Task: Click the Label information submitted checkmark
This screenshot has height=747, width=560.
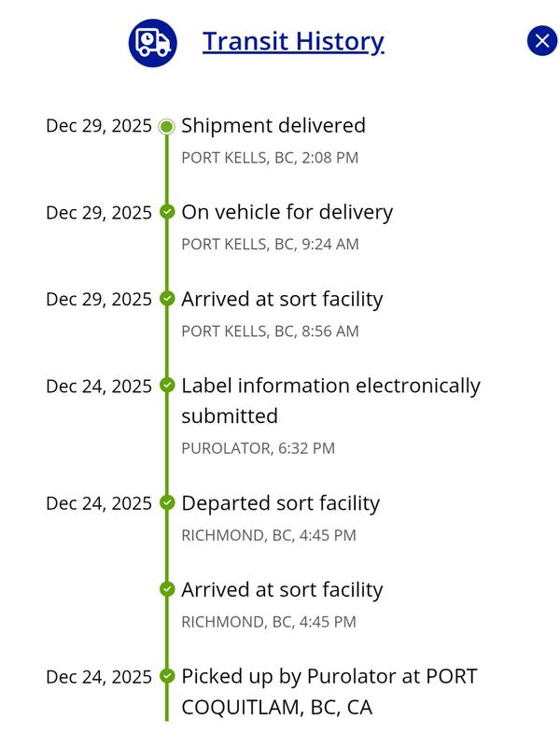Action: point(167,386)
